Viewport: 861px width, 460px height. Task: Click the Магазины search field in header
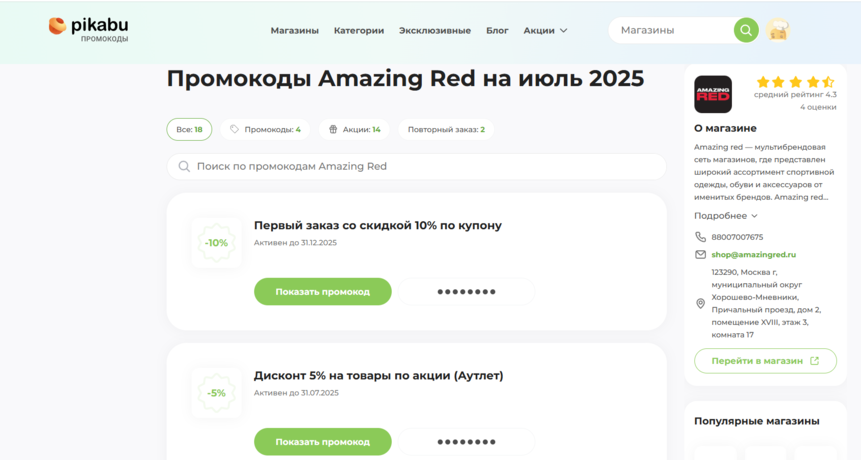pyautogui.click(x=671, y=30)
